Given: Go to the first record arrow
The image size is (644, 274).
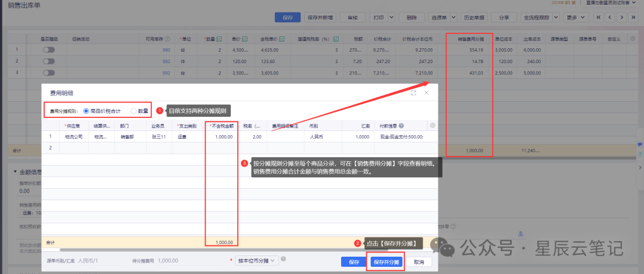Looking at the screenshot, I should click(x=599, y=18).
